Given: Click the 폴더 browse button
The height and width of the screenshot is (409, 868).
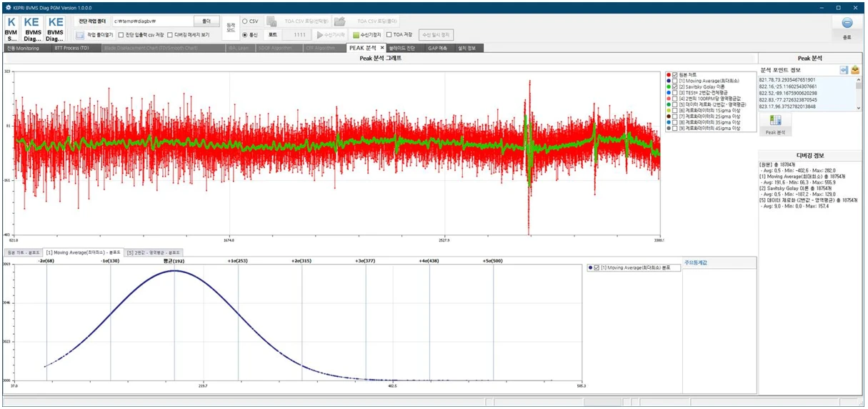Looking at the screenshot, I should 206,21.
